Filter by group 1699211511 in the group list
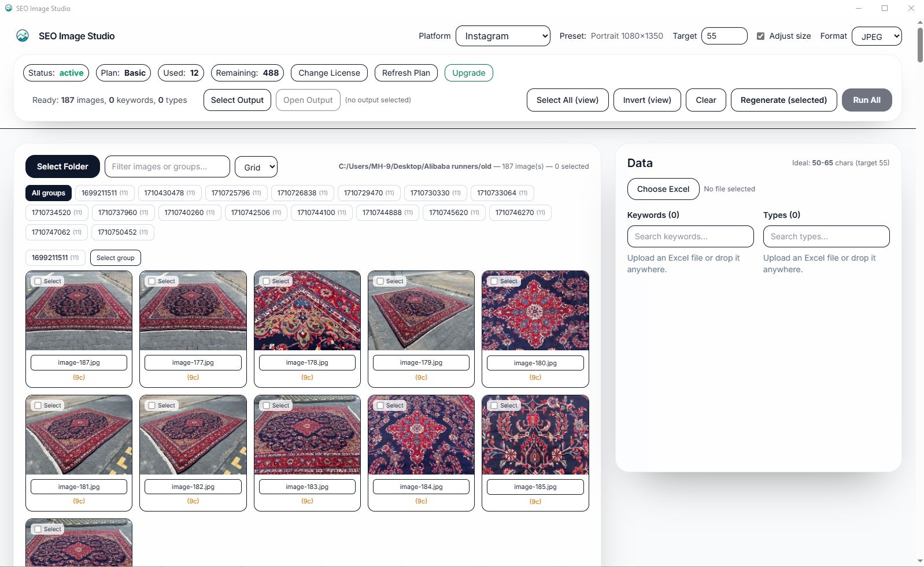This screenshot has width=924, height=567. point(105,193)
